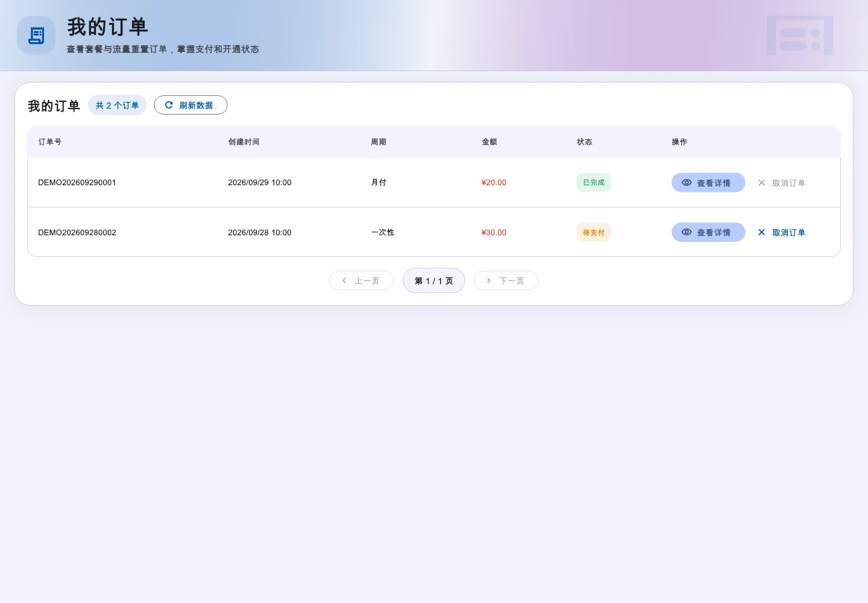The width and height of the screenshot is (868, 603).
Task: Click order number DEMO202609280002
Action: (77, 232)
